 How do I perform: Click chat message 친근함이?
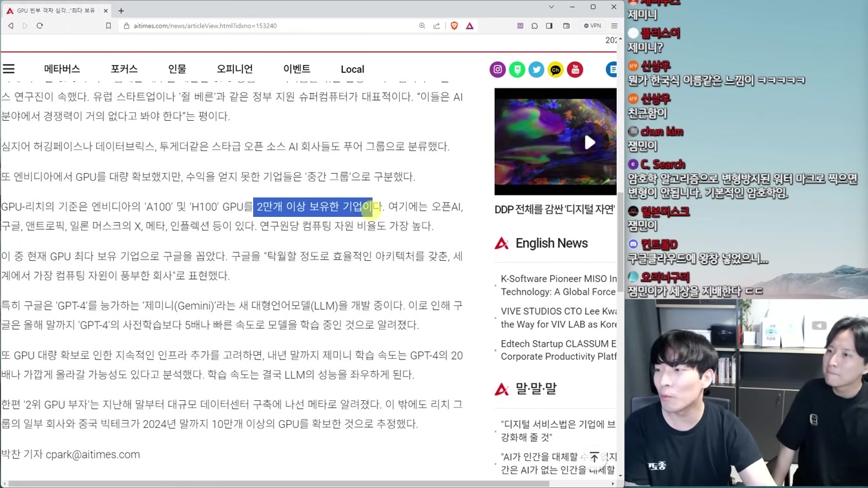[x=647, y=114]
